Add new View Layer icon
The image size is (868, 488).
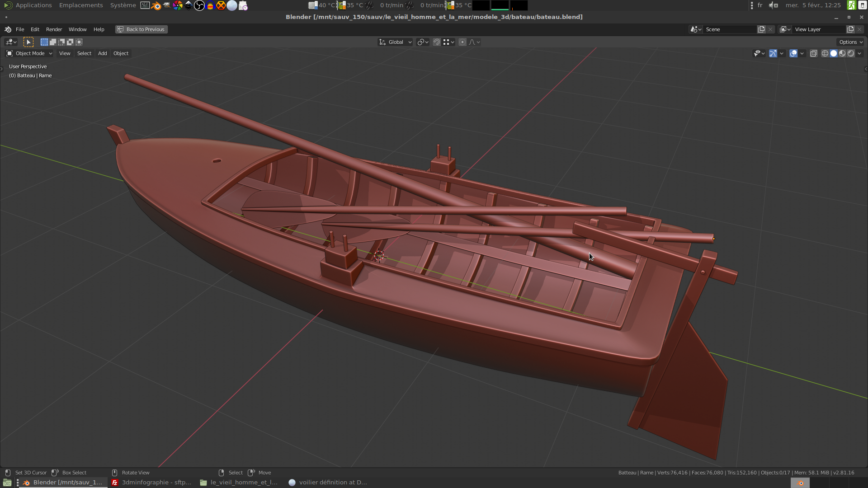[x=850, y=29]
